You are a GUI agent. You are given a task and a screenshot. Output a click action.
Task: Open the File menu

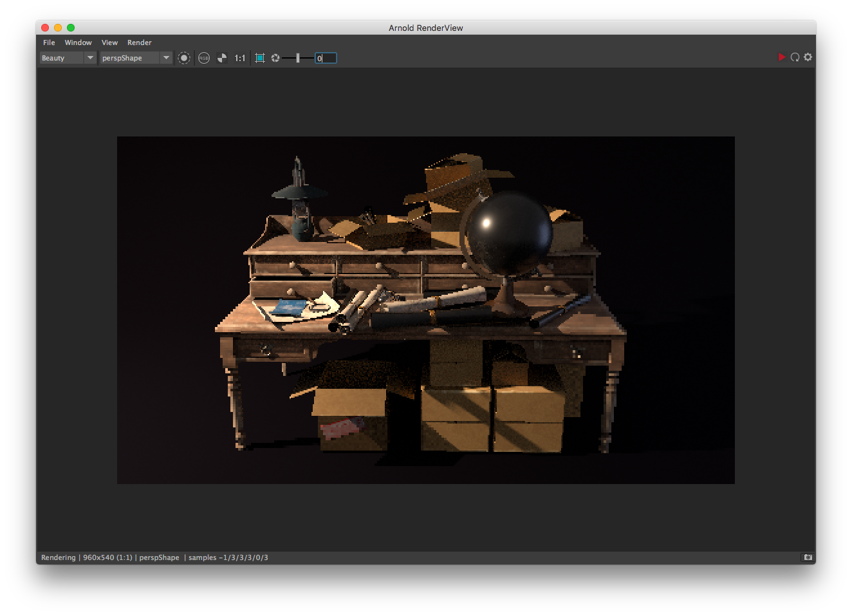point(48,42)
